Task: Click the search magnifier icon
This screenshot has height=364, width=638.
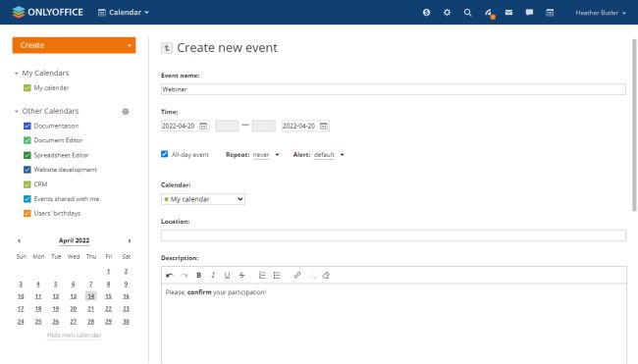Action: click(467, 13)
